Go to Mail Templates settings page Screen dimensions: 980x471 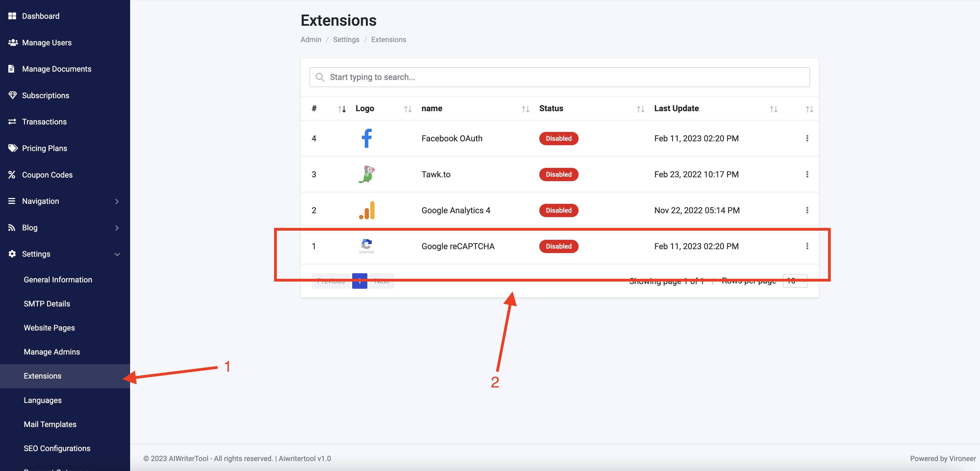click(x=50, y=424)
